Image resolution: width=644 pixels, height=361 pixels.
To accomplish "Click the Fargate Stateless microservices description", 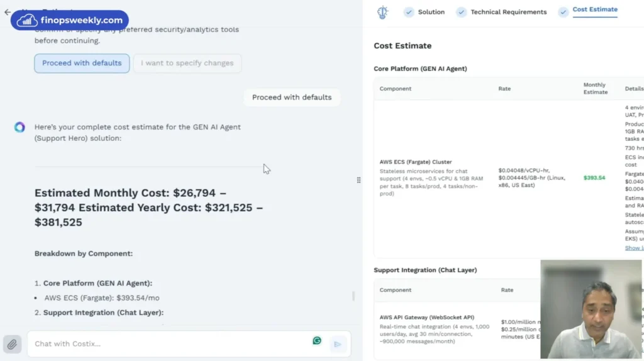I will click(x=431, y=182).
